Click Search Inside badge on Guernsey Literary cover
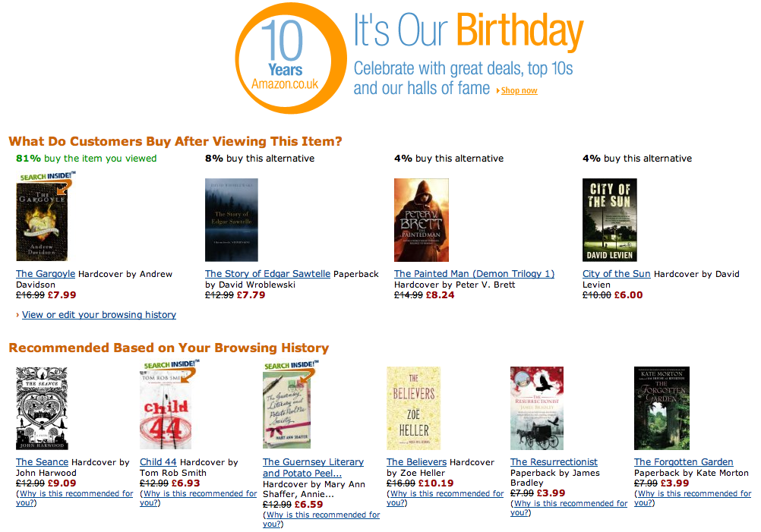 tap(291, 366)
